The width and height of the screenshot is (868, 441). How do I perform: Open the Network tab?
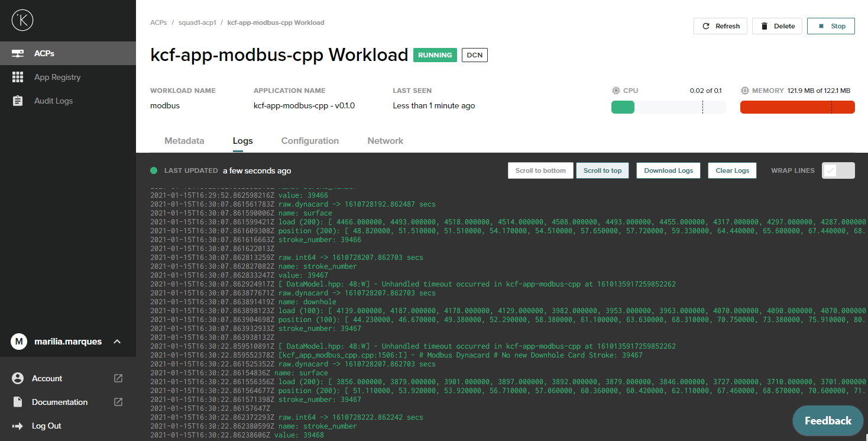click(386, 141)
